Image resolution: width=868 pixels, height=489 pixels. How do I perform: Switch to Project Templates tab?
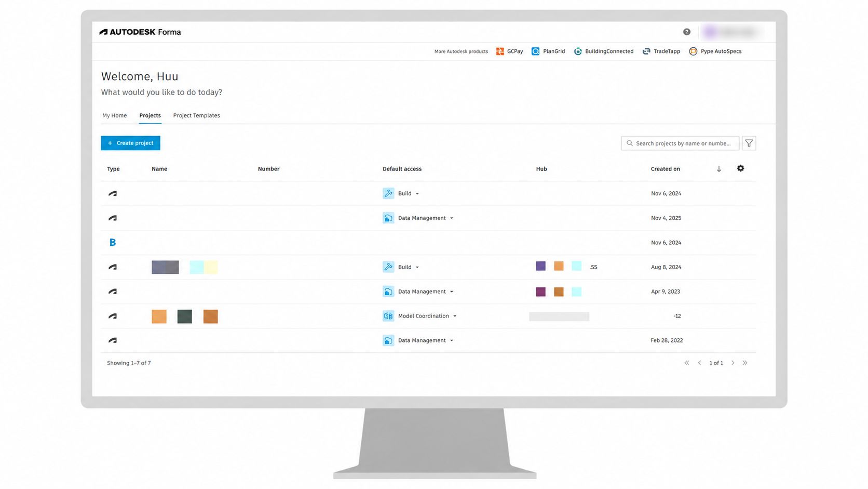click(x=196, y=115)
